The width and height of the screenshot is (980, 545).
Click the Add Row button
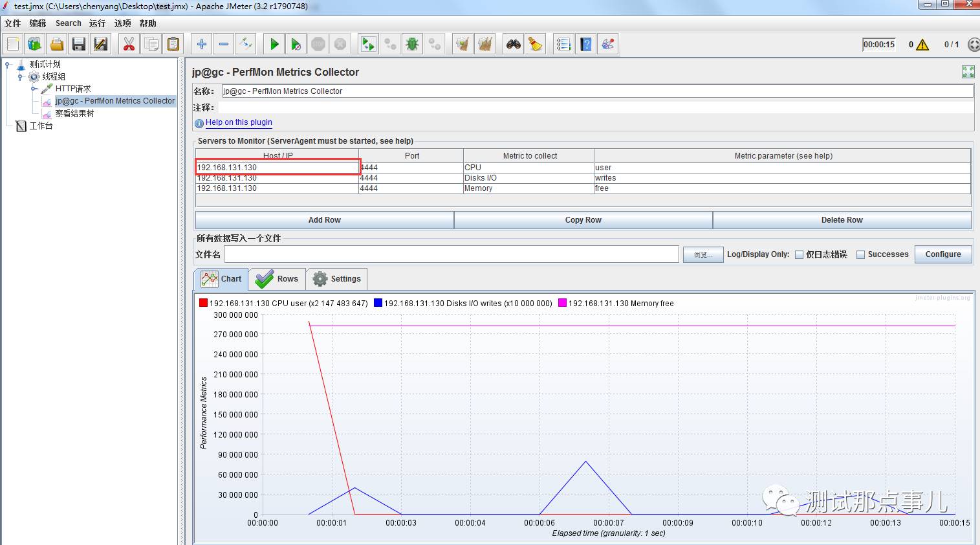[x=325, y=220]
